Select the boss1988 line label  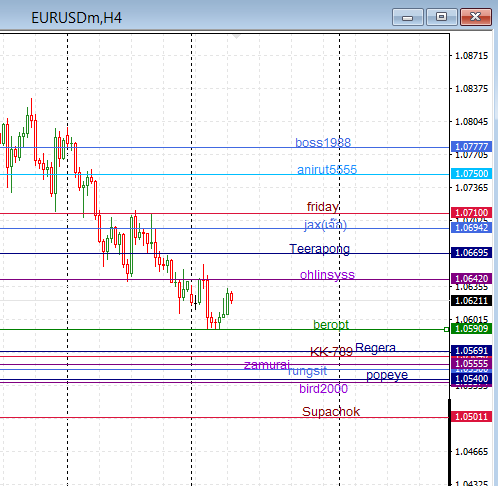tap(323, 143)
